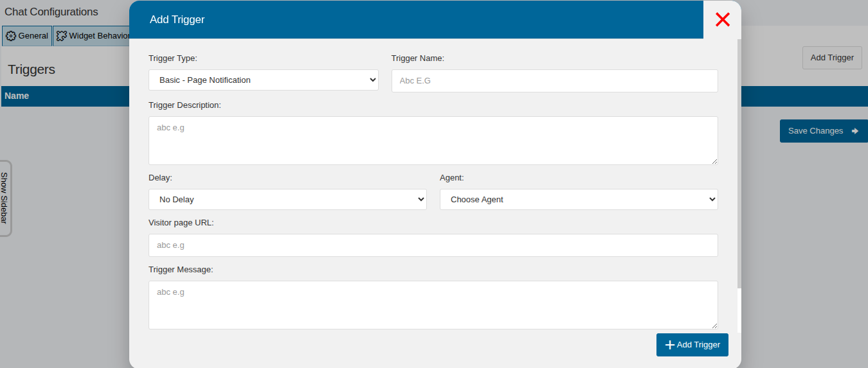Click the Trigger Type label
Image resolution: width=868 pixels, height=368 pixels.
pyautogui.click(x=173, y=58)
